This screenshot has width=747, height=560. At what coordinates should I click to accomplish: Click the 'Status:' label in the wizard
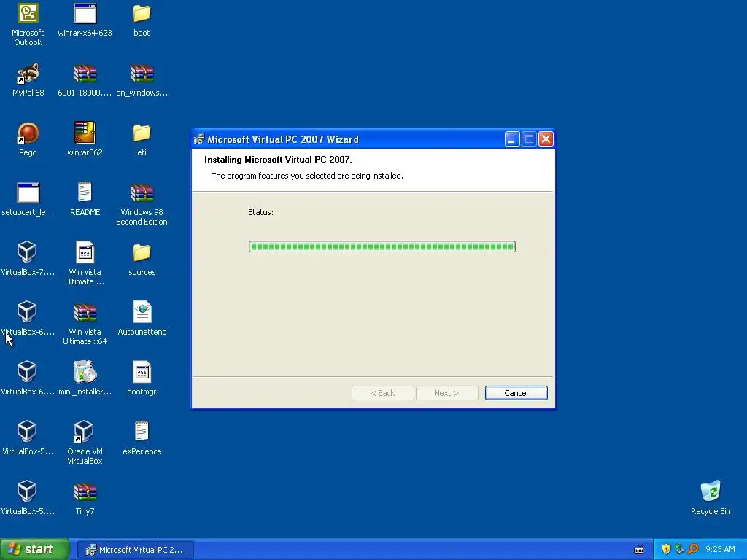coord(260,212)
